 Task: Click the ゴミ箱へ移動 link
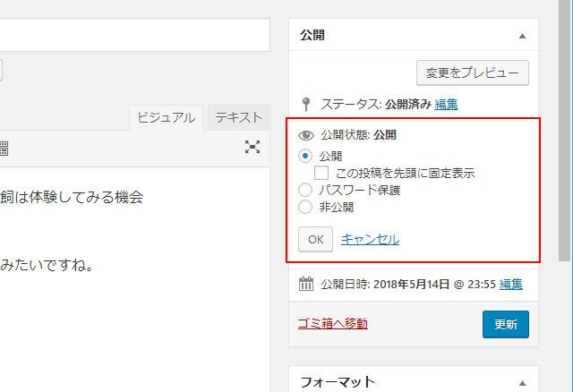pos(333,323)
